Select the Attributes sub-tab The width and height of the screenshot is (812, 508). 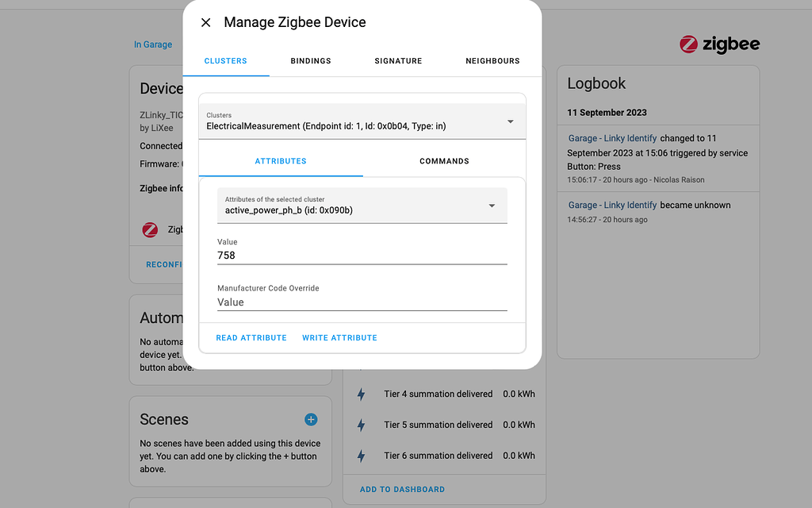click(281, 161)
